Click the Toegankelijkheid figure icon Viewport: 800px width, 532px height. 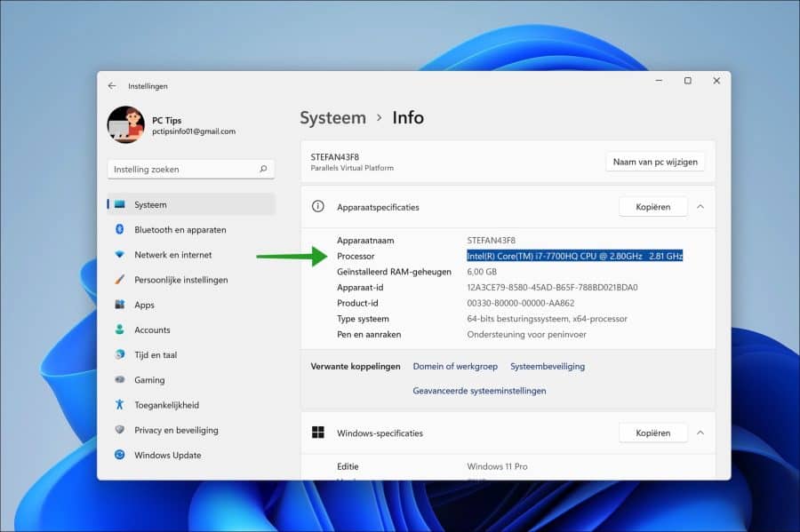point(120,405)
